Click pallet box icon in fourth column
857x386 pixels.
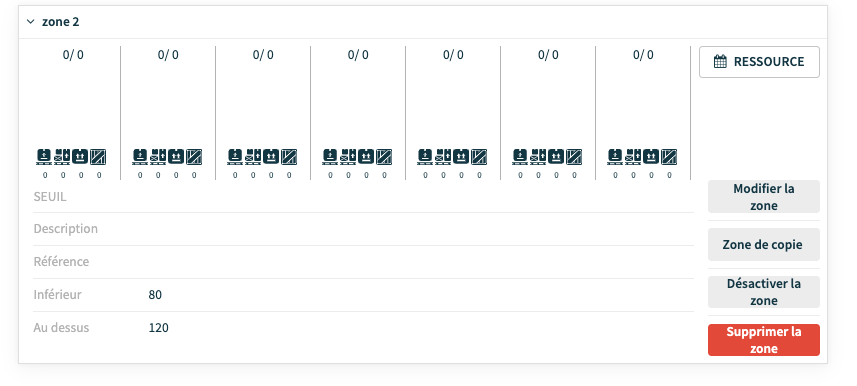(330, 157)
